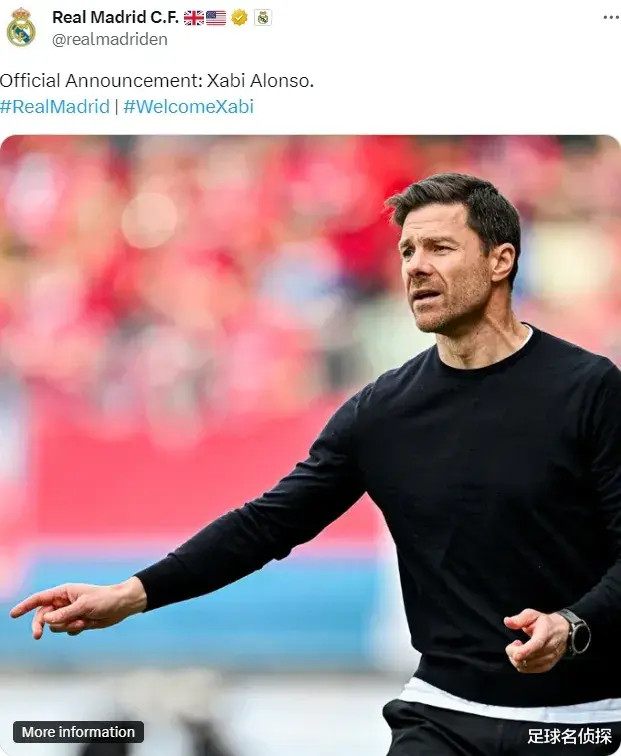The height and width of the screenshot is (756, 621).
Task: Open the #RealMadrid hashtag
Action: 55,107
